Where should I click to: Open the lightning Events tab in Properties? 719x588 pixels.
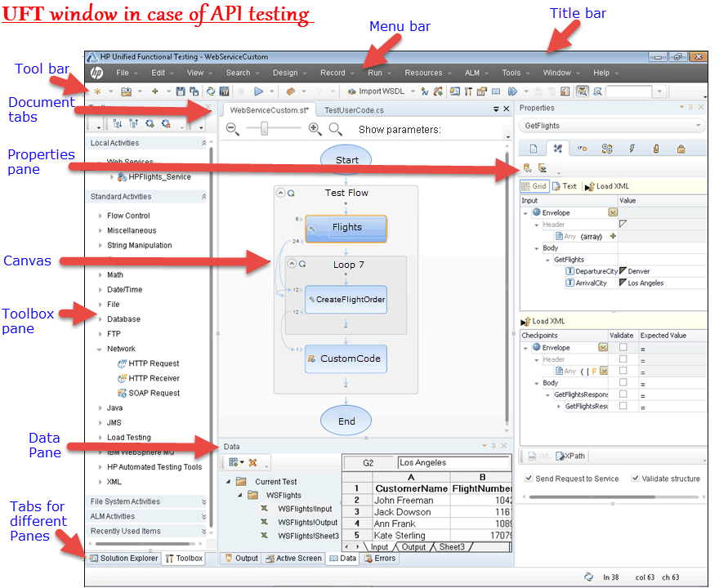632,149
